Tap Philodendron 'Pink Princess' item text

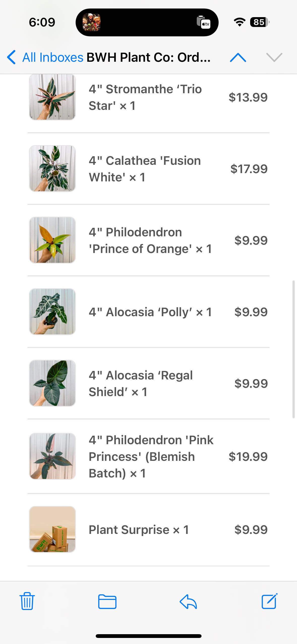pos(151,457)
